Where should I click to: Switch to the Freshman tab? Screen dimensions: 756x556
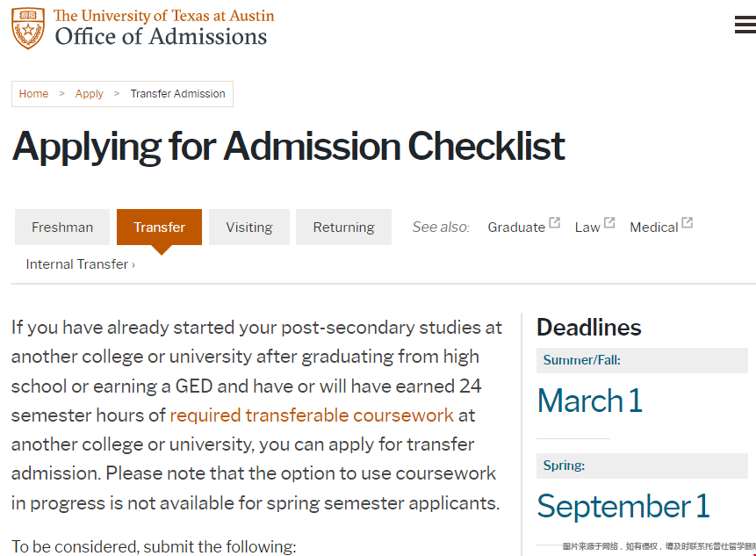point(62,227)
